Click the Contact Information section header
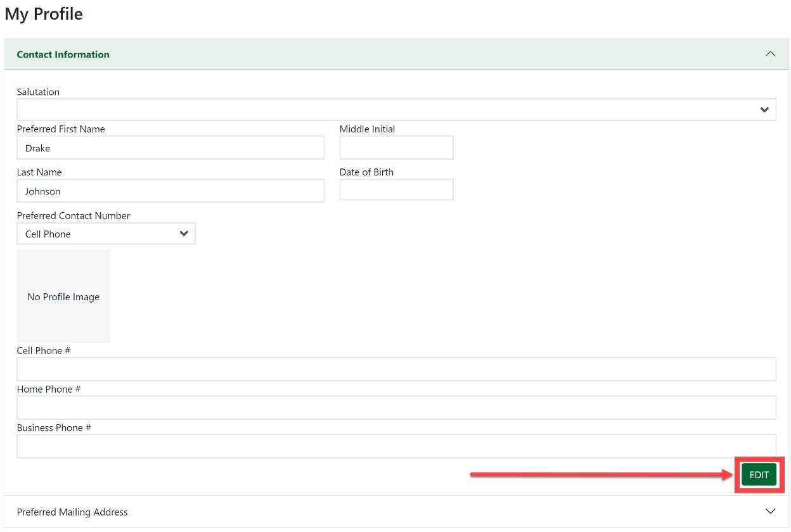The image size is (791, 532). 63,54
